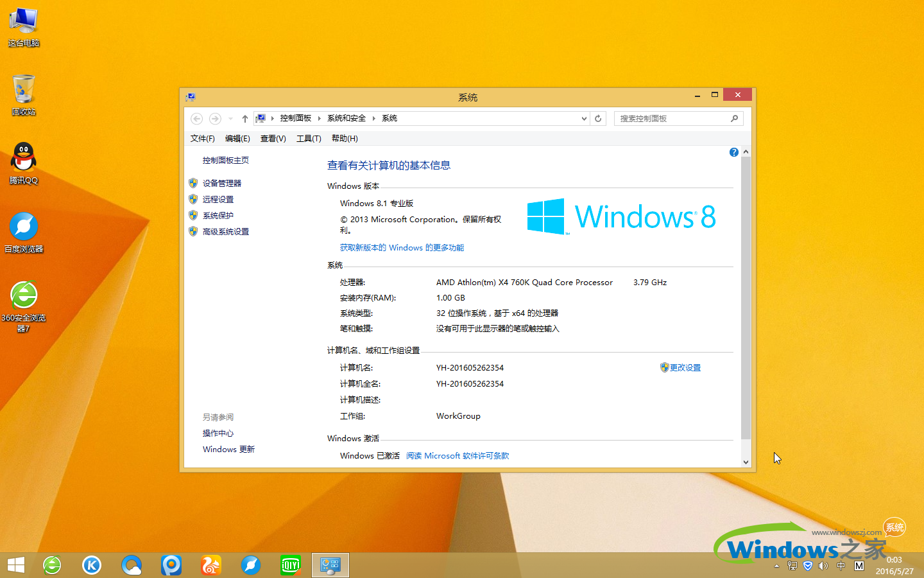Open 腾讯QQ from the desktop

coord(23,157)
